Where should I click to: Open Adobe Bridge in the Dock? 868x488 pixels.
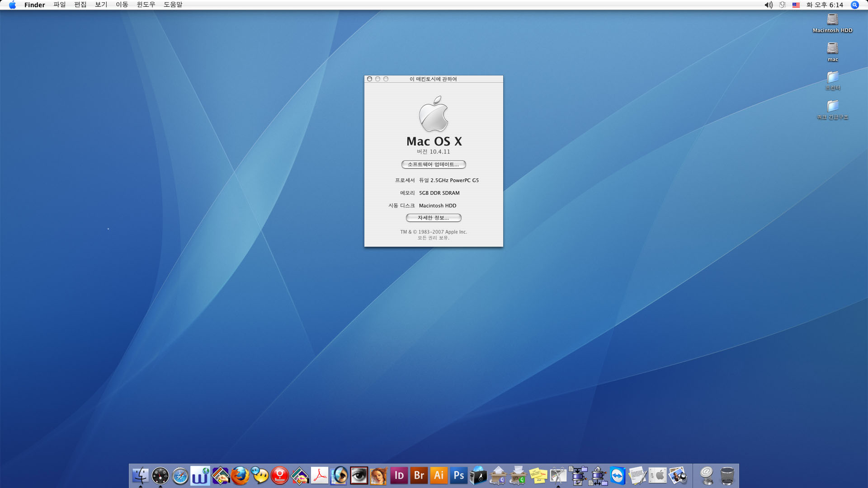coord(419,476)
